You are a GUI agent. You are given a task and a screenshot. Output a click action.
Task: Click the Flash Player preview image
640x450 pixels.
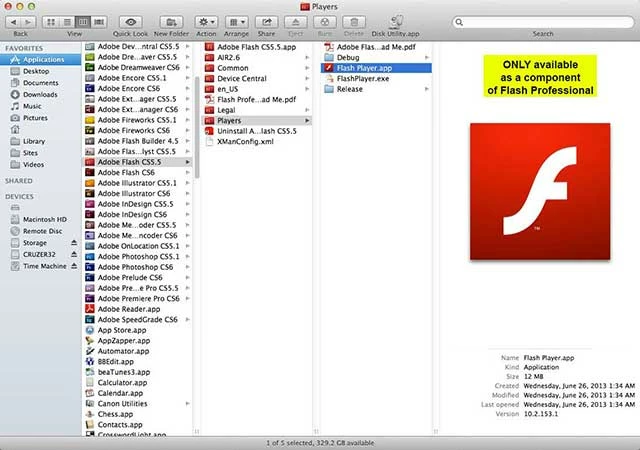540,192
